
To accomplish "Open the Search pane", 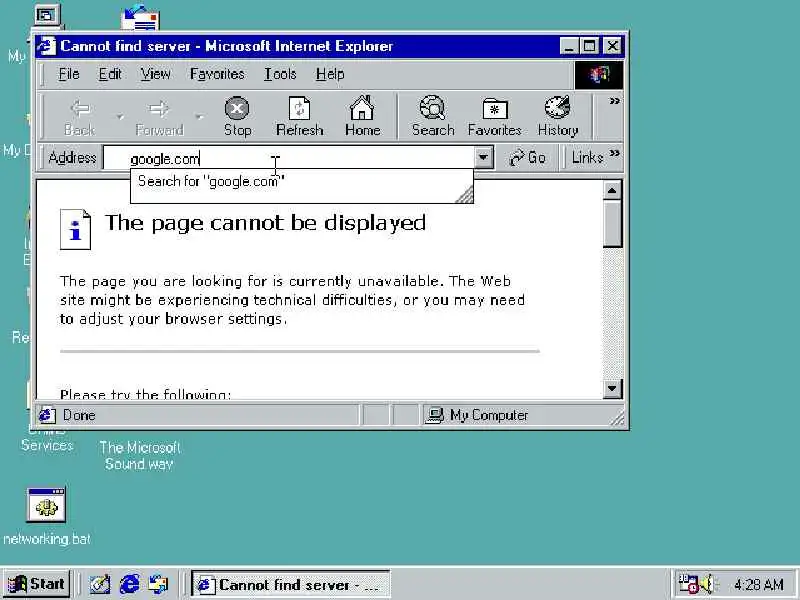I will (433, 117).
